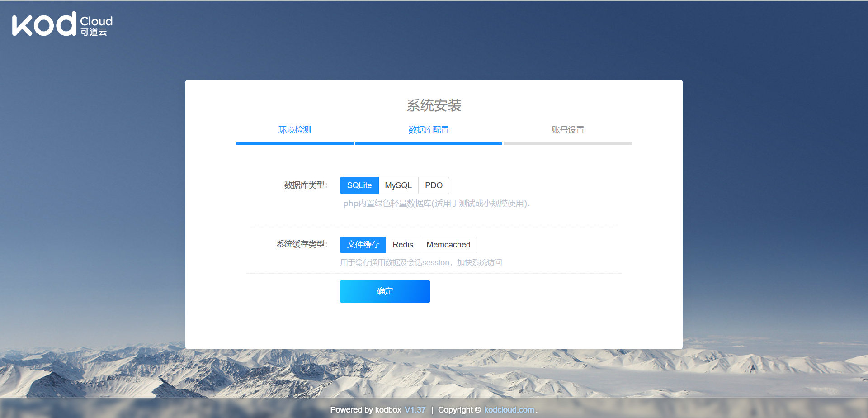Click the progress bar under 环境检测
The image size is (868, 418).
pos(294,143)
